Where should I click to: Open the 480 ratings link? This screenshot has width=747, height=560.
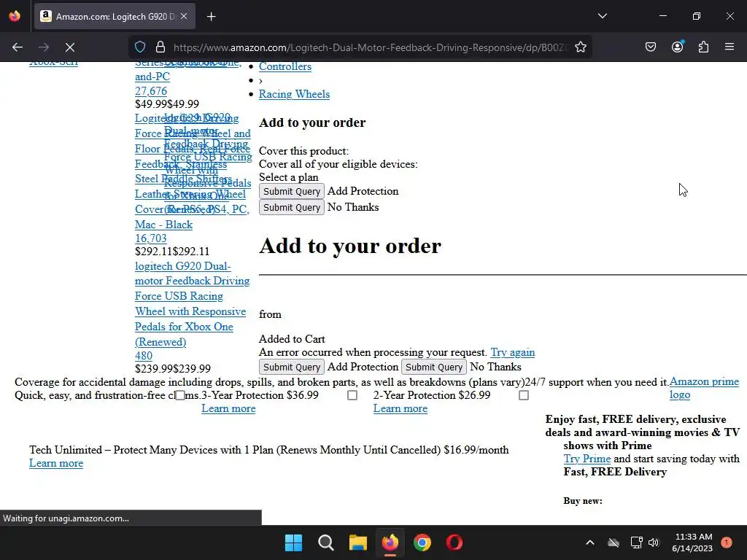(x=144, y=355)
